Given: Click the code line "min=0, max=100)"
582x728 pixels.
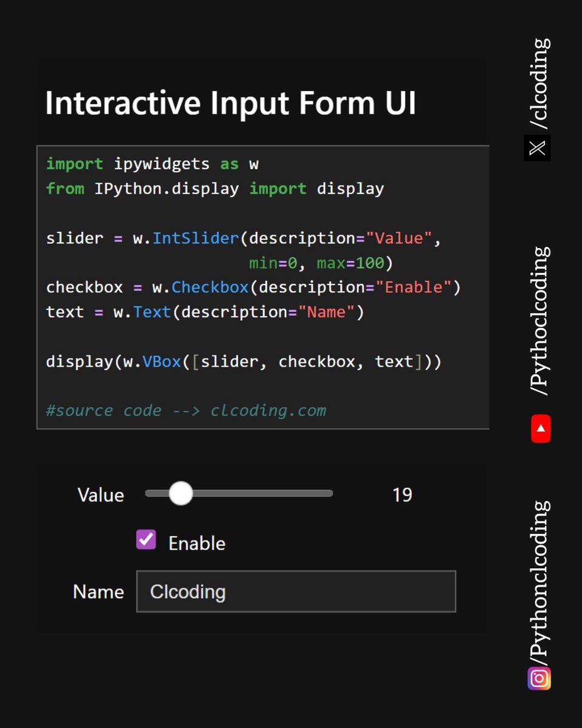Looking at the screenshot, I should [x=321, y=263].
